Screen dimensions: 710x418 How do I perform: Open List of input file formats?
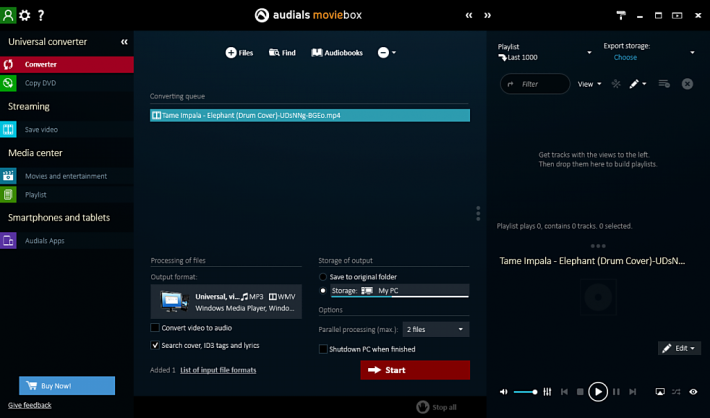click(218, 370)
